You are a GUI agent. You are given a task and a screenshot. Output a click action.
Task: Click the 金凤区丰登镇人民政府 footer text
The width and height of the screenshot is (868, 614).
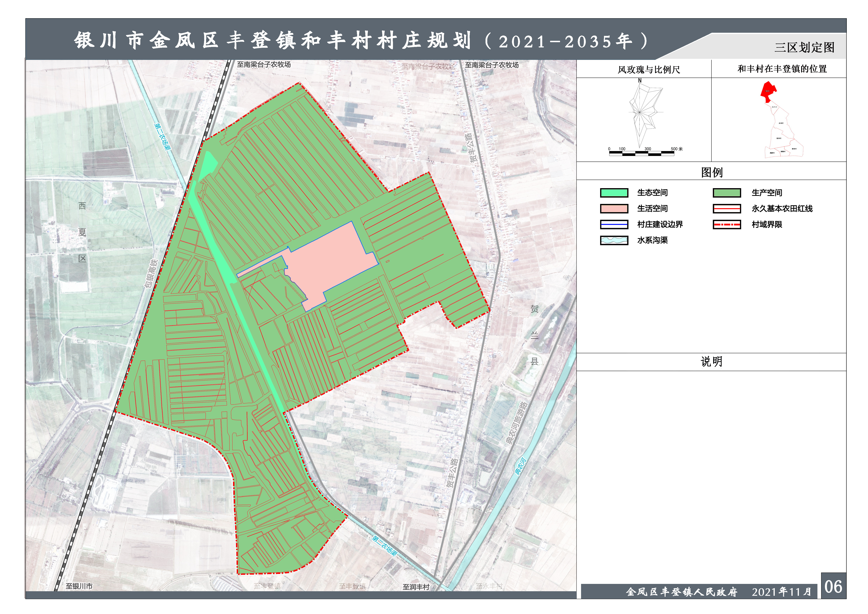click(x=682, y=592)
